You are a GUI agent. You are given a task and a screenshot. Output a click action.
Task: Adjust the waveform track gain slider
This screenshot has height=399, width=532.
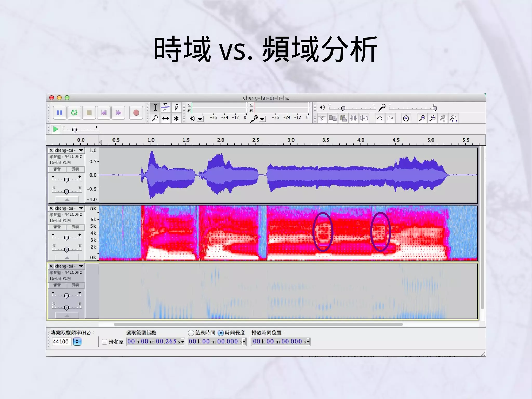(67, 179)
